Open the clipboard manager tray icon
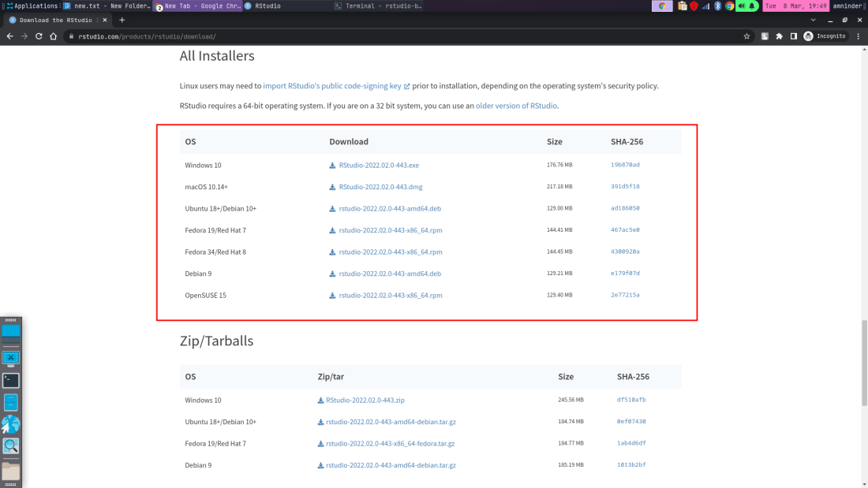 (x=683, y=6)
